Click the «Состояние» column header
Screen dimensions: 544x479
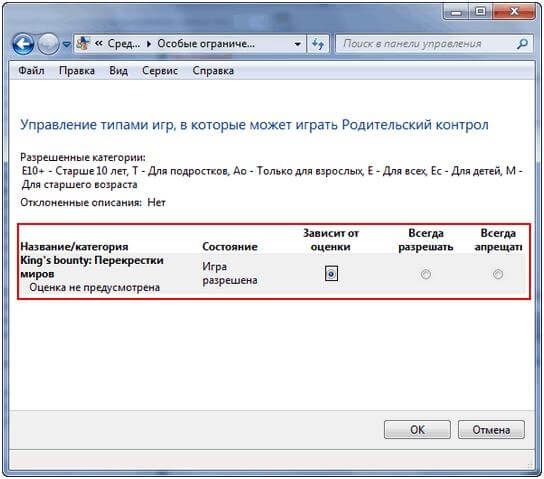230,247
